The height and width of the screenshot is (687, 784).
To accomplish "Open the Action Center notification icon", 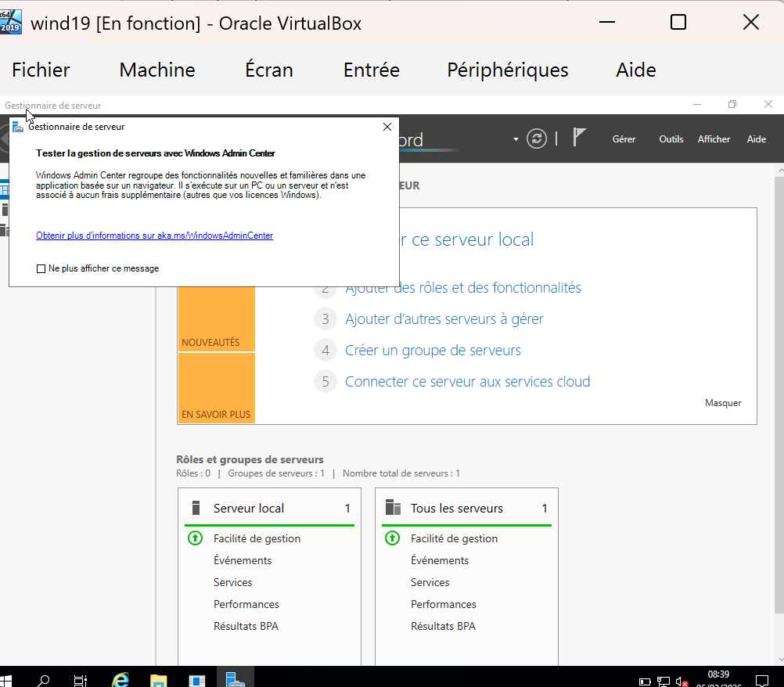I will (762, 681).
